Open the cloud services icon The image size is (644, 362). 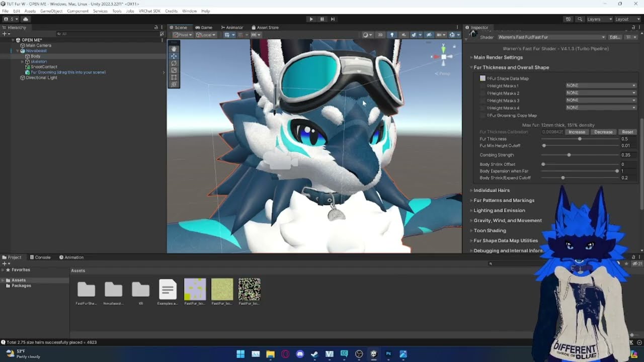click(x=26, y=19)
